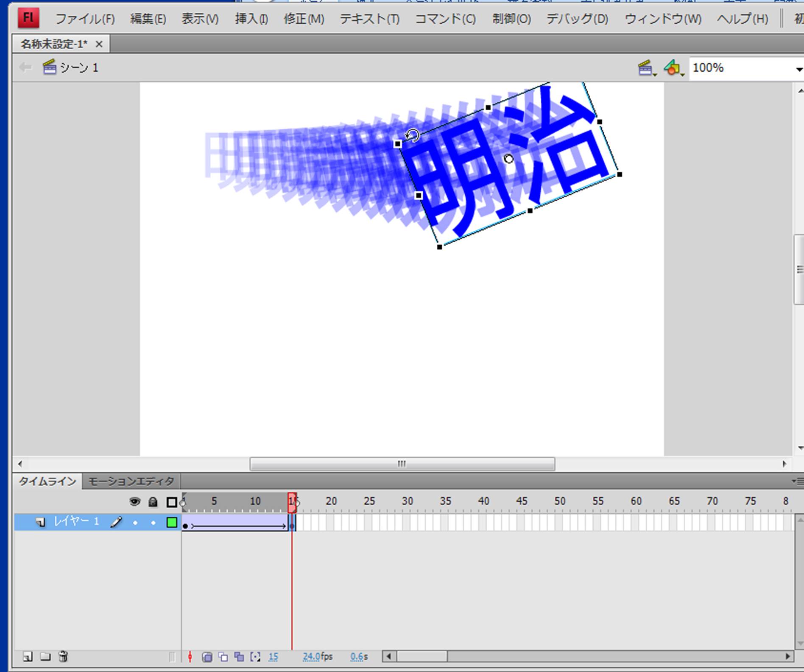This screenshot has height=672, width=804.
Task: Expand the 100% zoom dropdown
Action: click(798, 69)
